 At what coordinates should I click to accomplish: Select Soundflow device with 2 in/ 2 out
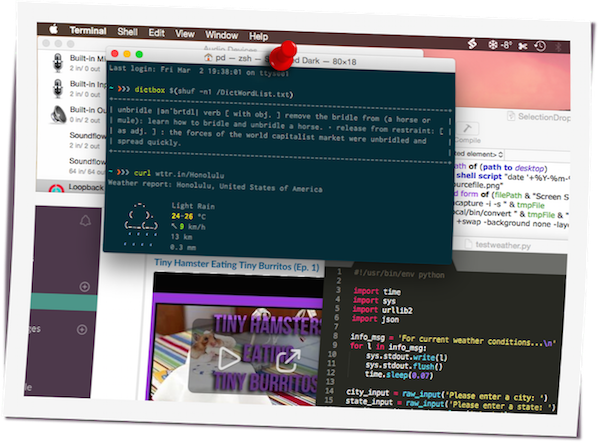tap(71, 140)
